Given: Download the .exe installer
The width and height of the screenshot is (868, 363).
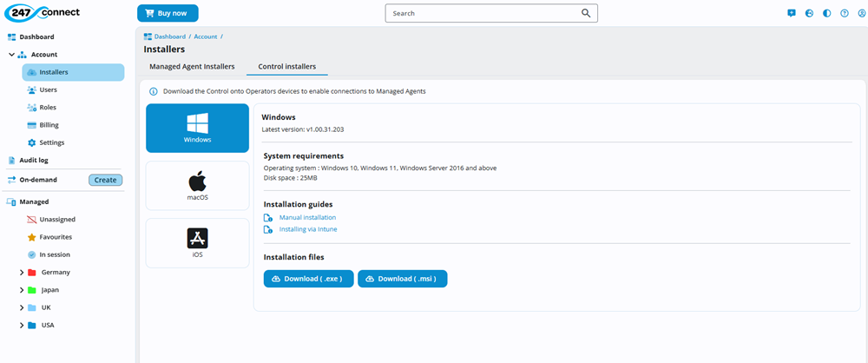Looking at the screenshot, I should point(308,279).
